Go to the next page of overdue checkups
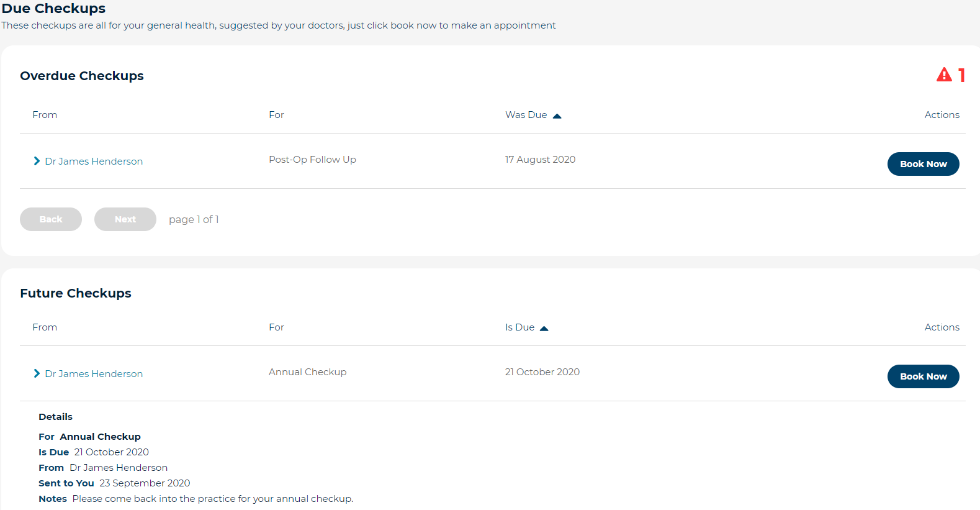980x510 pixels. [x=125, y=219]
